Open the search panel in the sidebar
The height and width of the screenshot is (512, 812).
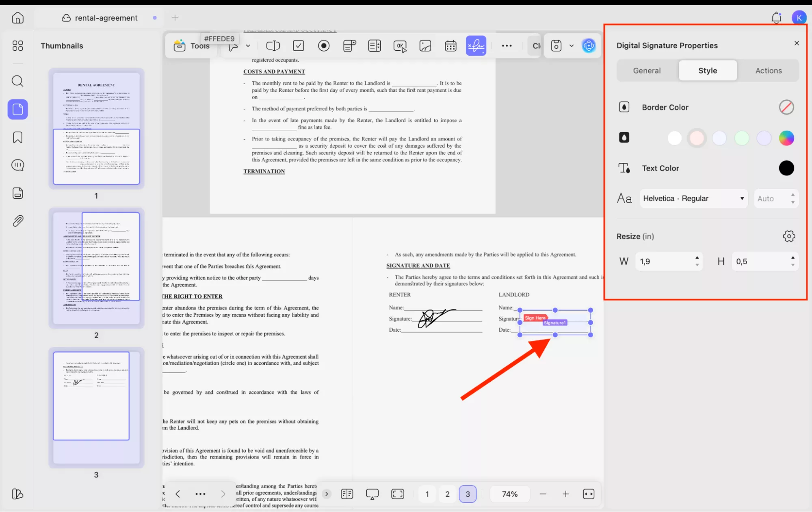pos(17,81)
